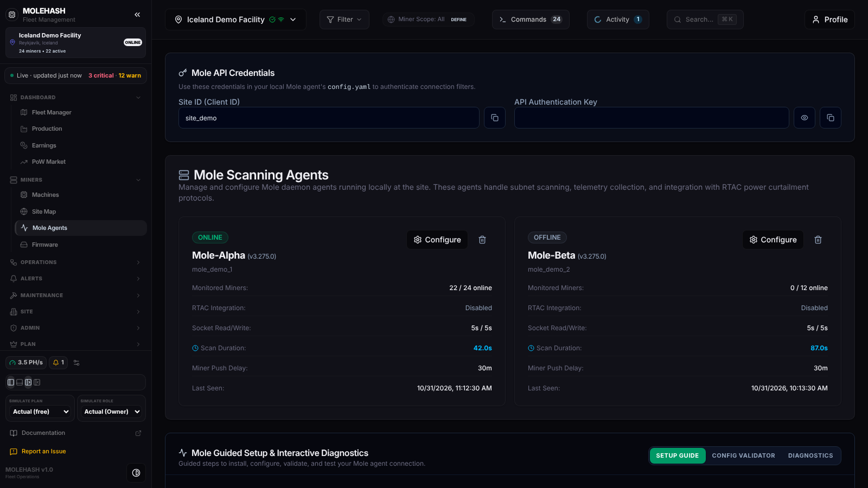Viewport: 868px width, 488px height.
Task: Open the Iceland Demo Facility selector dropdown
Action: point(235,20)
